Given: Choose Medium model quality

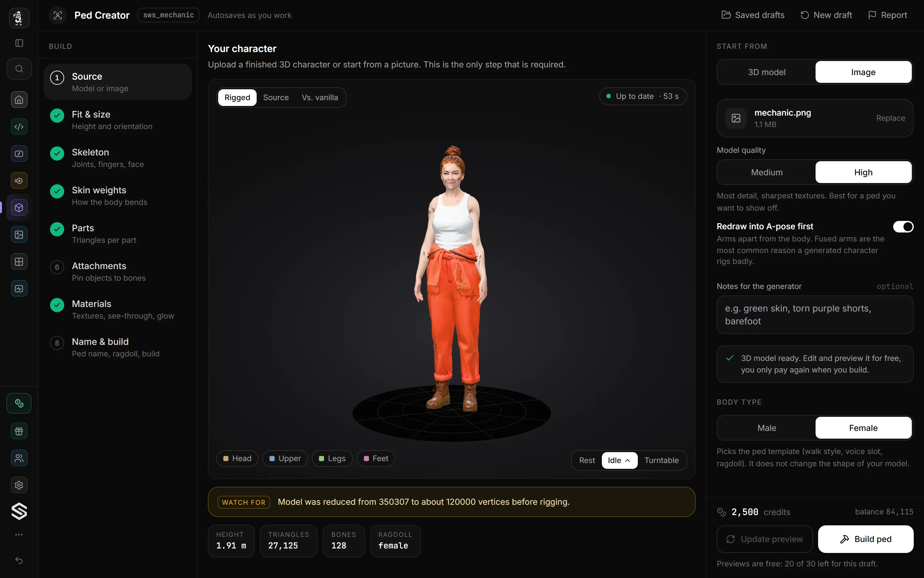Looking at the screenshot, I should click(766, 172).
